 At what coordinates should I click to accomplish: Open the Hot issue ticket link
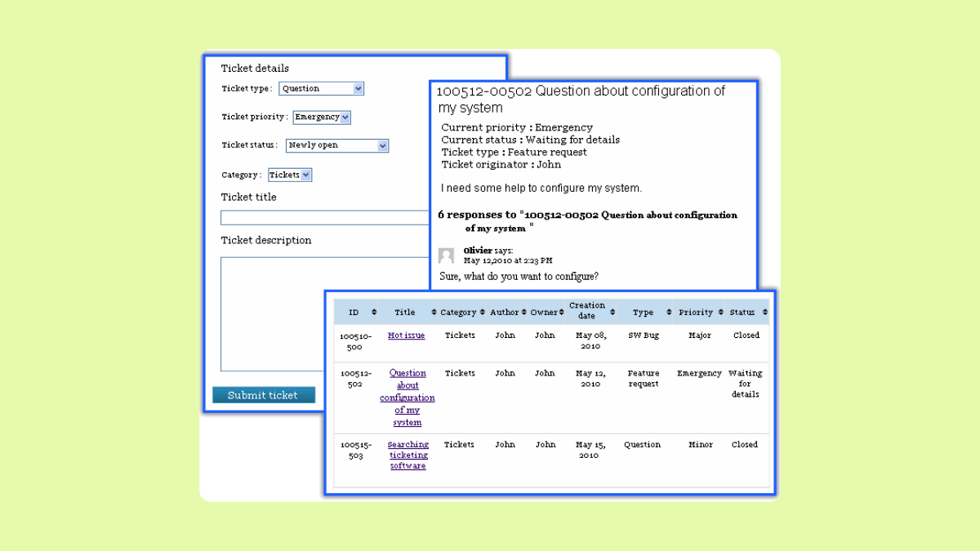pos(406,335)
